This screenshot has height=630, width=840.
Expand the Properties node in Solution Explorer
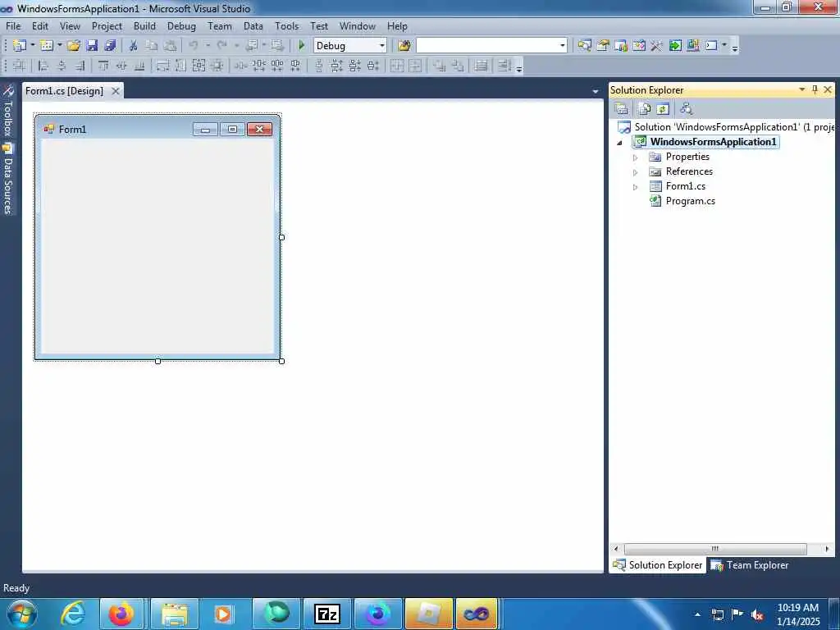[x=636, y=157]
